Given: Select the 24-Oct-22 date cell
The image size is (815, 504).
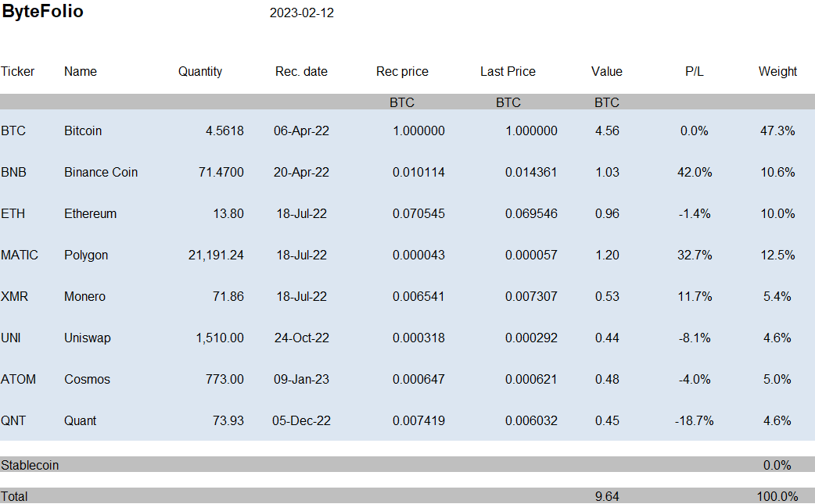Looking at the screenshot, I should (x=301, y=338).
